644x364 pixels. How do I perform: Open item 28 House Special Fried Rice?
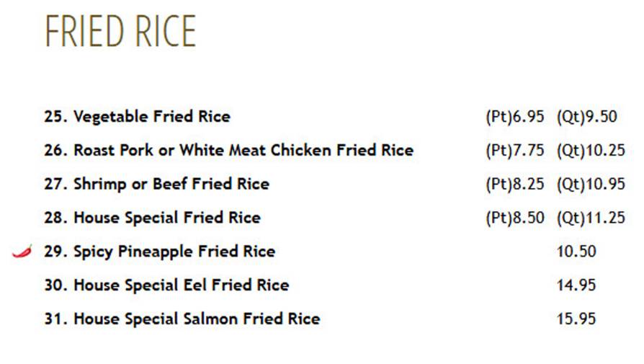(x=153, y=218)
